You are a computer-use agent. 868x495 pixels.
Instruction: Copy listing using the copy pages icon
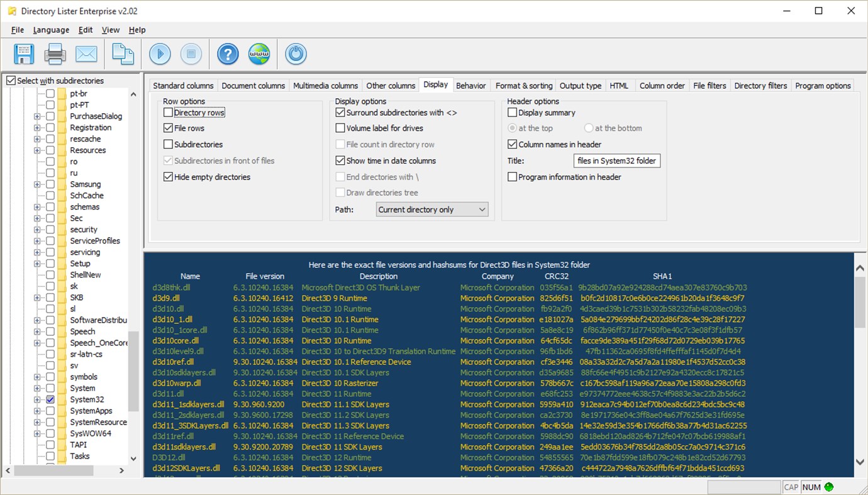pyautogui.click(x=123, y=54)
